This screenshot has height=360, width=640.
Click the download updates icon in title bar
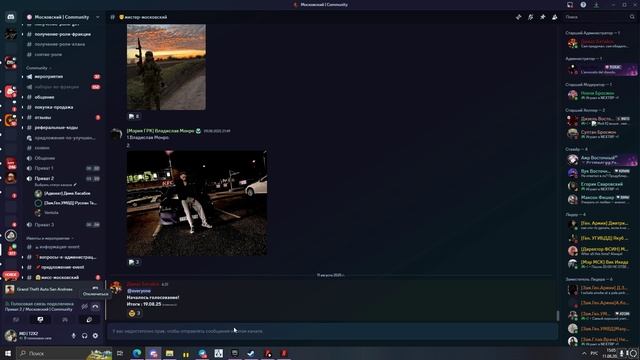[596, 5]
